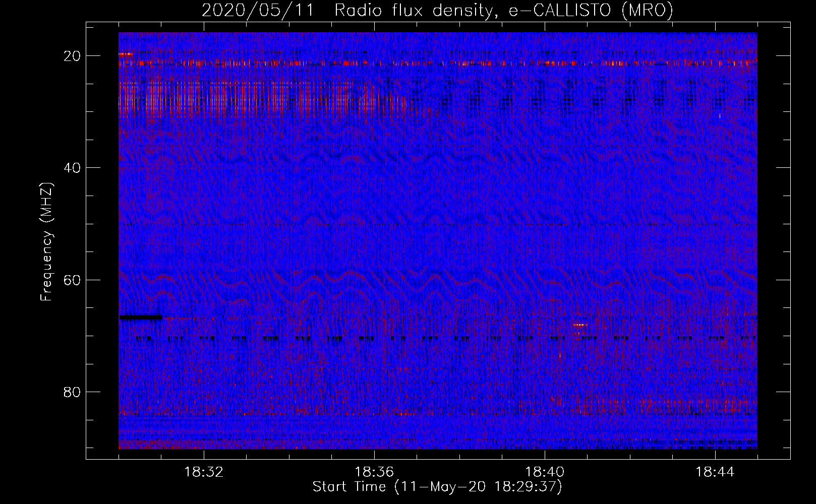
Task: Click the '18:32' time tick label
Action: [204, 472]
